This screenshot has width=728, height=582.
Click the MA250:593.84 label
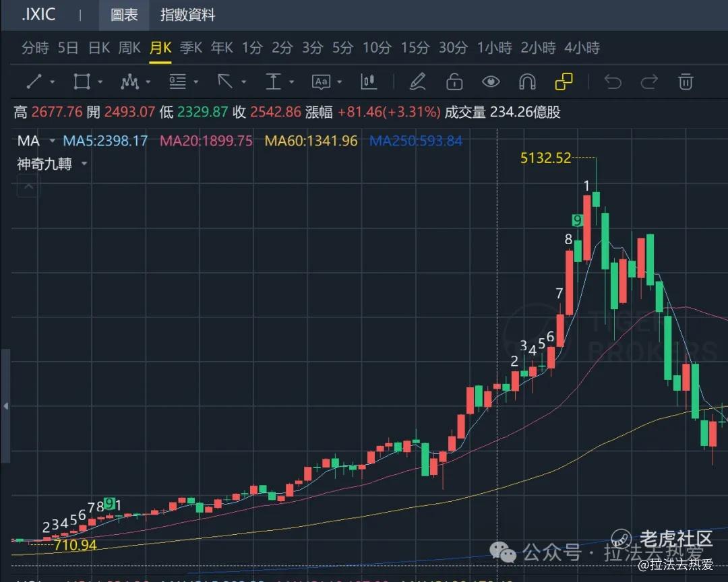[x=416, y=141]
